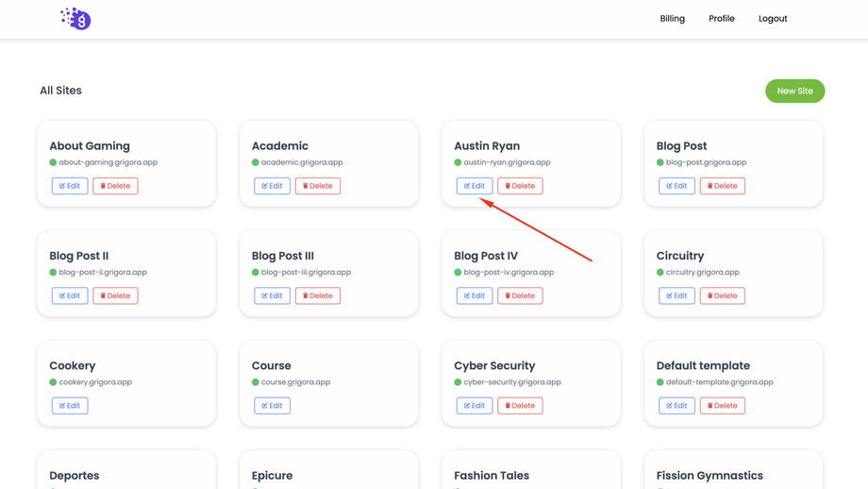The width and height of the screenshot is (868, 489).
Task: Click the Circuitry site's green status dot
Action: tap(660, 273)
